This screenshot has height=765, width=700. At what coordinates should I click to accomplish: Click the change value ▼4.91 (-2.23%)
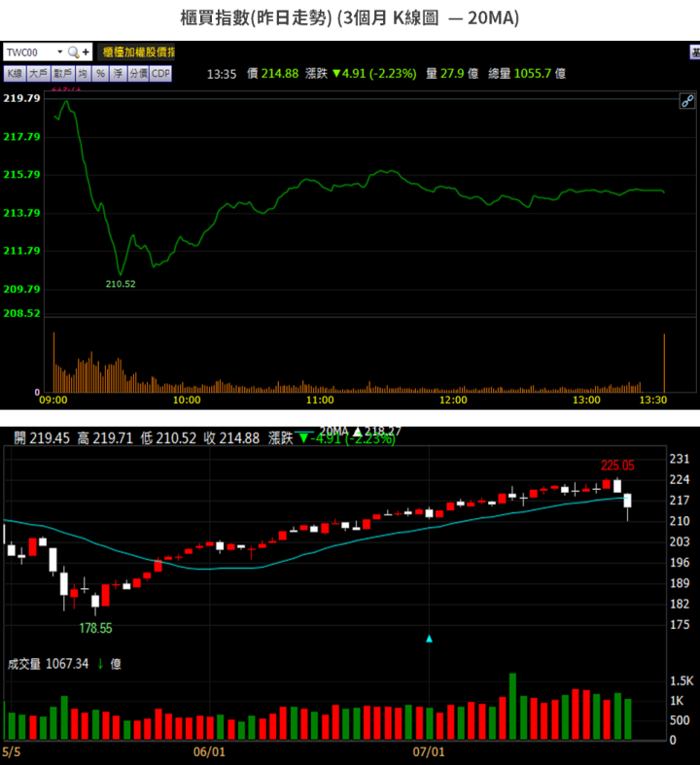click(x=374, y=74)
